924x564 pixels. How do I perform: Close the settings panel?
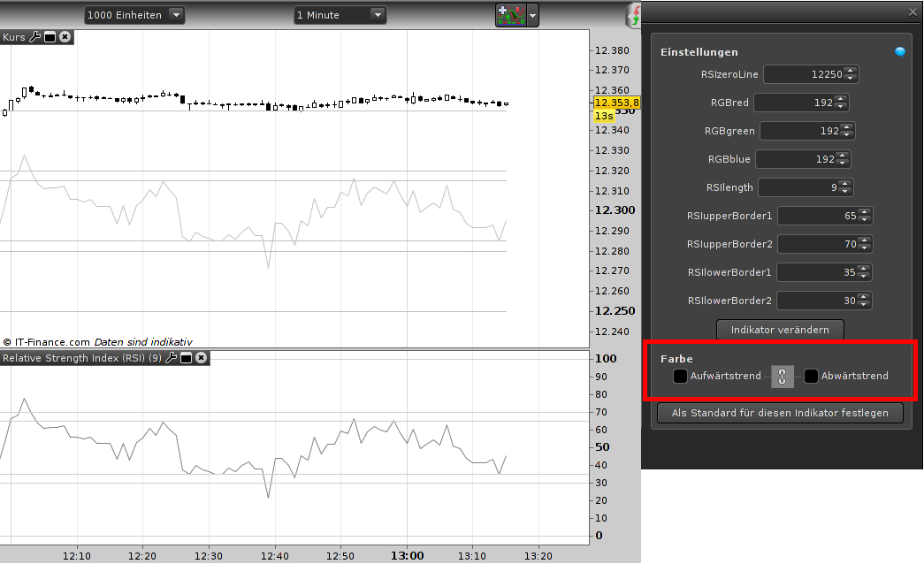coord(913,11)
